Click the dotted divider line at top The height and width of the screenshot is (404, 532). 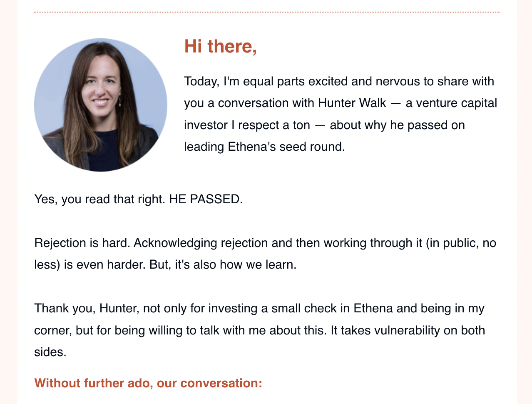click(267, 12)
